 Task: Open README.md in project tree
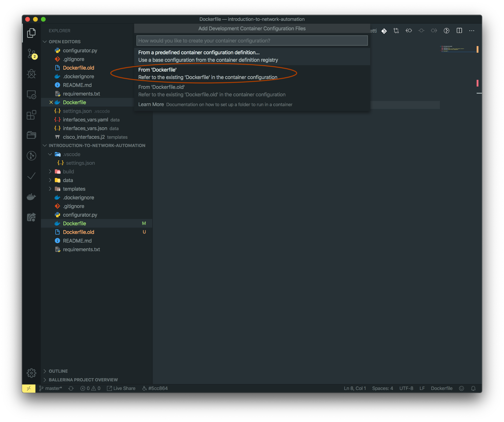click(x=77, y=241)
